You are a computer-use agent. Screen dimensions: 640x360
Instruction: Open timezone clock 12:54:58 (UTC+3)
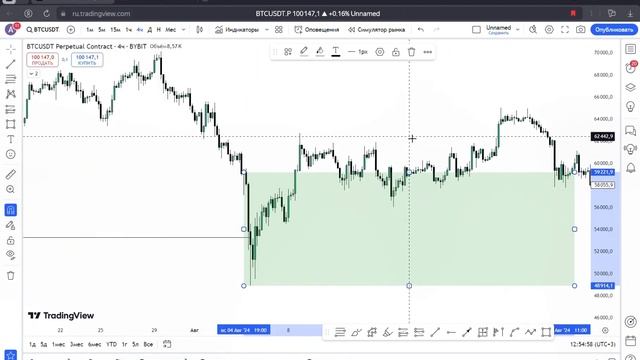[x=593, y=344]
